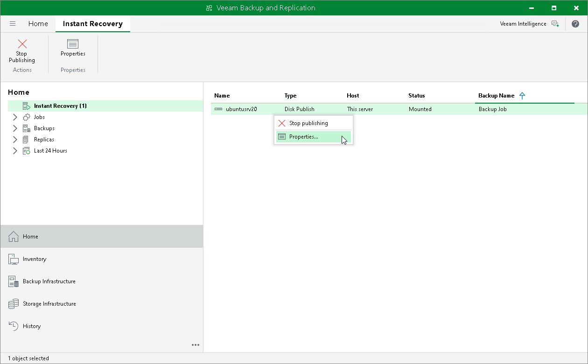Select the Instant Recovery ribbon tab
This screenshot has width=588, height=364.
click(x=93, y=24)
